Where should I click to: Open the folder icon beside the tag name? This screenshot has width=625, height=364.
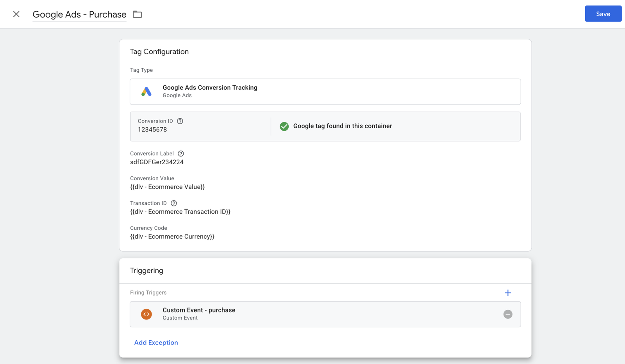coord(137,14)
